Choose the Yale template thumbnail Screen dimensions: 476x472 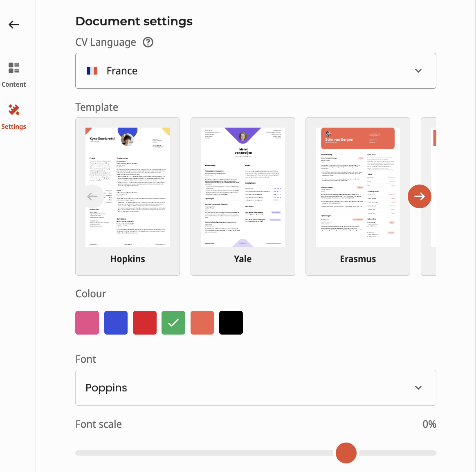click(243, 187)
